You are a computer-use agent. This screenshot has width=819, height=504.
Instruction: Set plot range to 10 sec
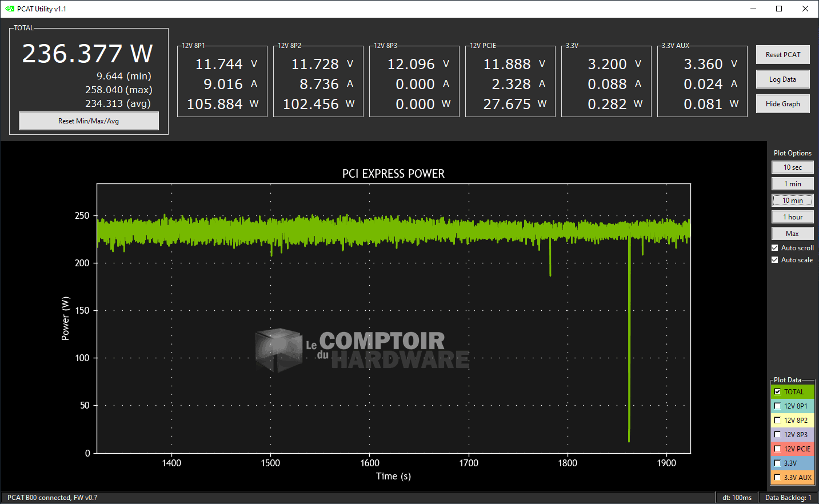(x=792, y=167)
